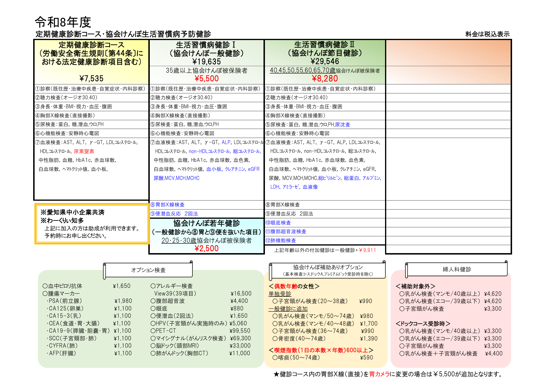Click PSA(前立腺) ¥1,980 row

(89, 301)
